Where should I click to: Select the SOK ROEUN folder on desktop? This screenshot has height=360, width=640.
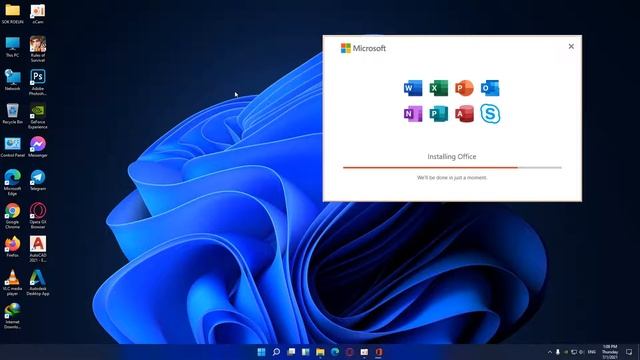[13, 13]
